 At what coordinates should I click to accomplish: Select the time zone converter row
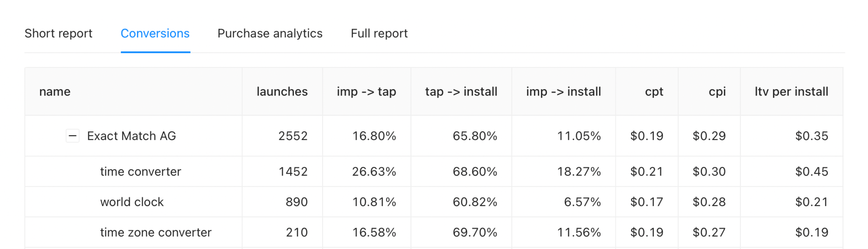pyautogui.click(x=434, y=232)
